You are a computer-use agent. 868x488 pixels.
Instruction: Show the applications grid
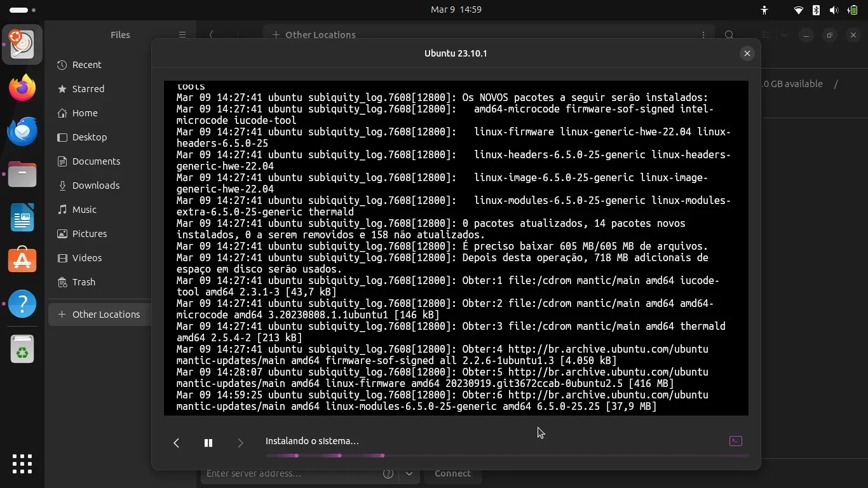point(22,463)
